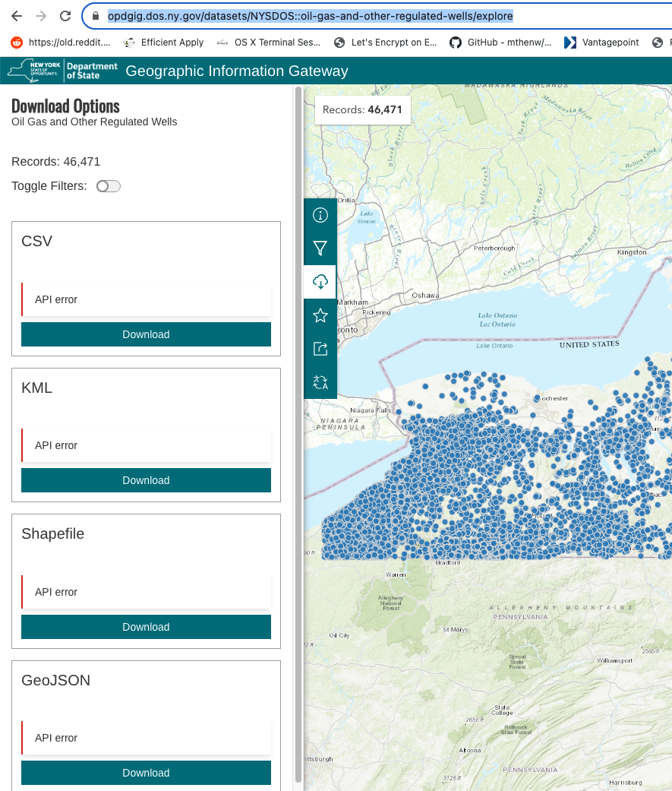This screenshot has height=791, width=672.
Task: Click the download panel vertical scrollbar
Action: 298,434
